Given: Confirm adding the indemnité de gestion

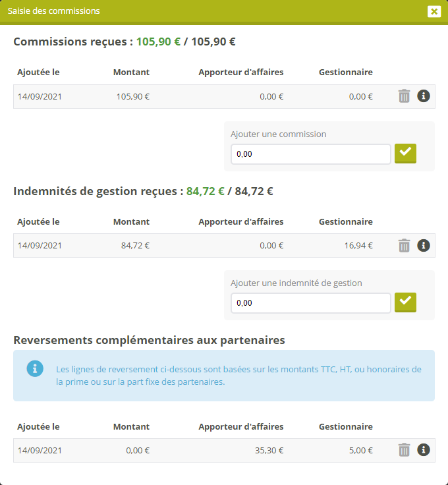Looking at the screenshot, I should (405, 302).
